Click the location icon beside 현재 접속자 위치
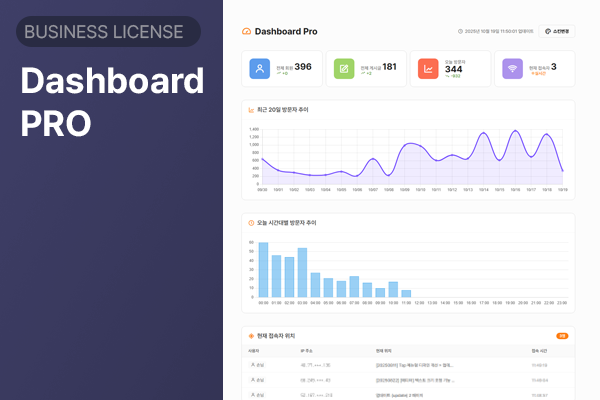Screen dimensions: 600x400 coord(252,336)
